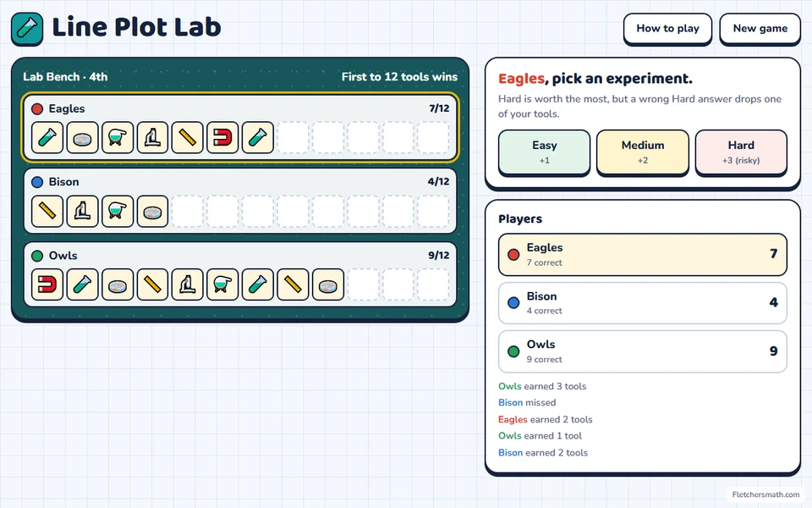Choose the Hard +3 risky experiment
The height and width of the screenshot is (508, 812).
[741, 152]
